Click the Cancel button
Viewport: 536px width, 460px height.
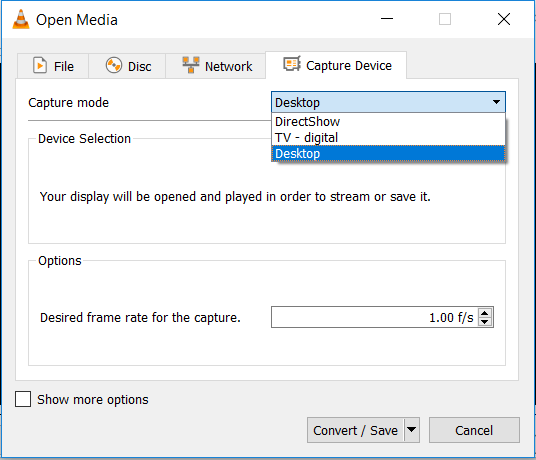[x=474, y=430]
